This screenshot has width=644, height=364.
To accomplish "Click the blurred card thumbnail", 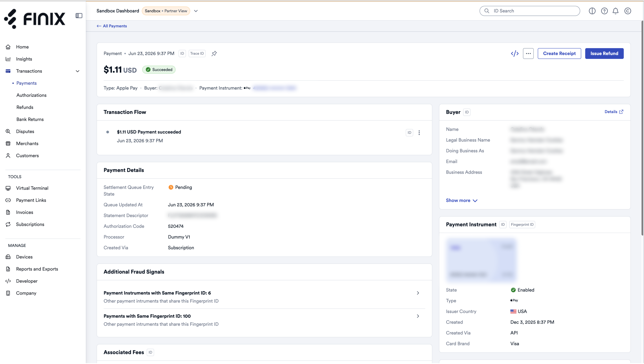I will (481, 260).
